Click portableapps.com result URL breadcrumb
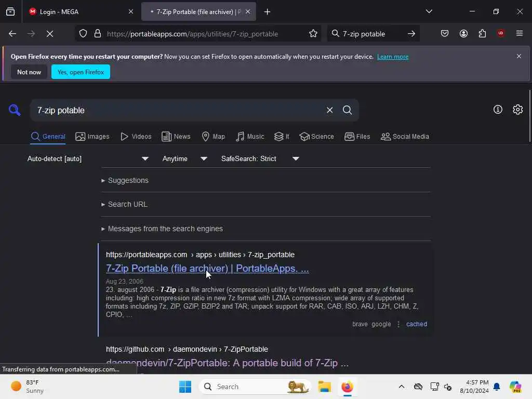 200,255
